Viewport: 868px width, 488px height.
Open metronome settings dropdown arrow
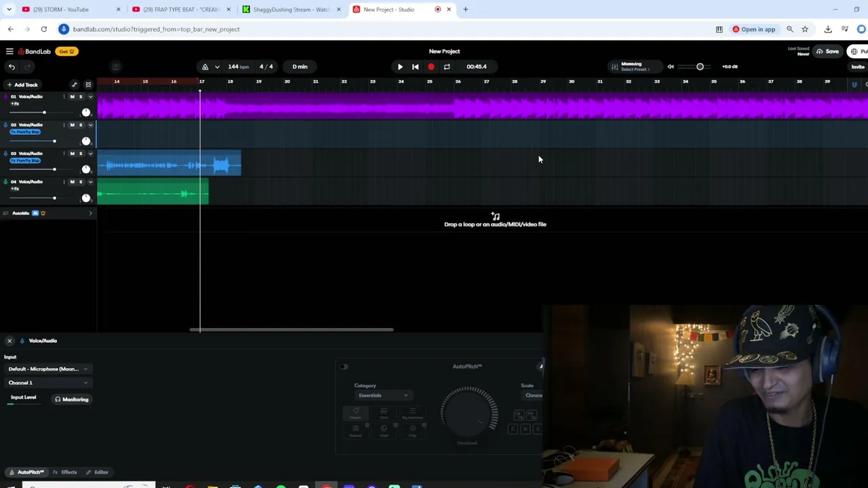coord(217,66)
